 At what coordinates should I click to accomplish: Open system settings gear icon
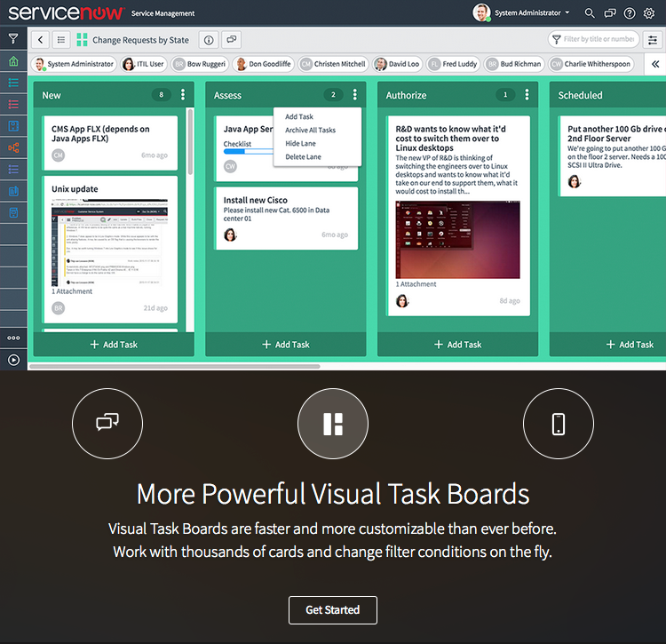point(649,13)
